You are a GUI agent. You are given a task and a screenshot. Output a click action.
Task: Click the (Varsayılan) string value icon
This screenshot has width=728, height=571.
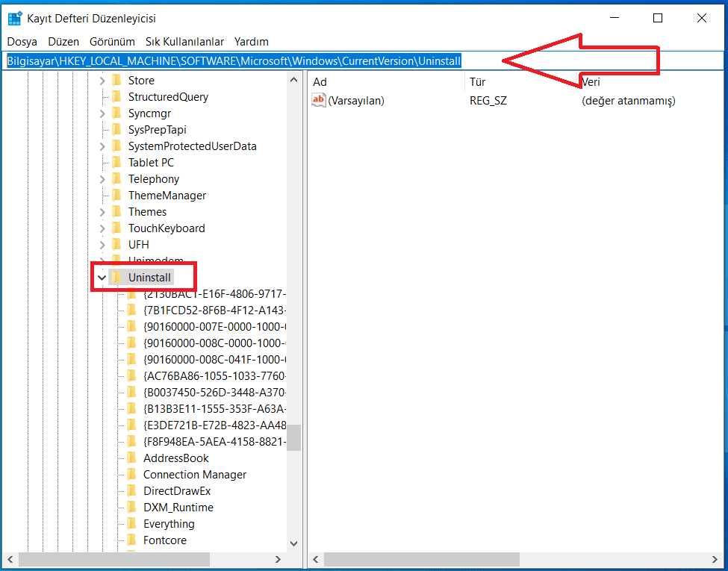(319, 100)
